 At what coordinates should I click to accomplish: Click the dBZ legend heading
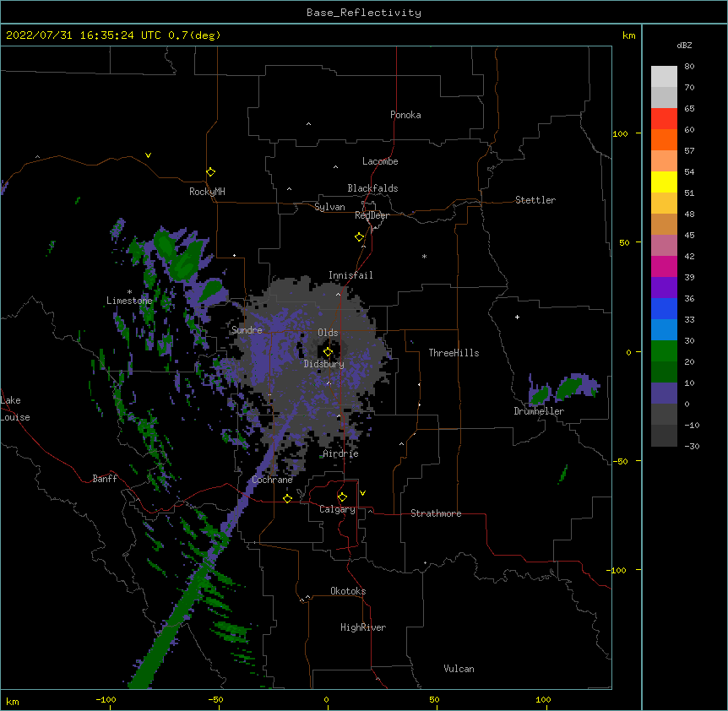[x=684, y=46]
